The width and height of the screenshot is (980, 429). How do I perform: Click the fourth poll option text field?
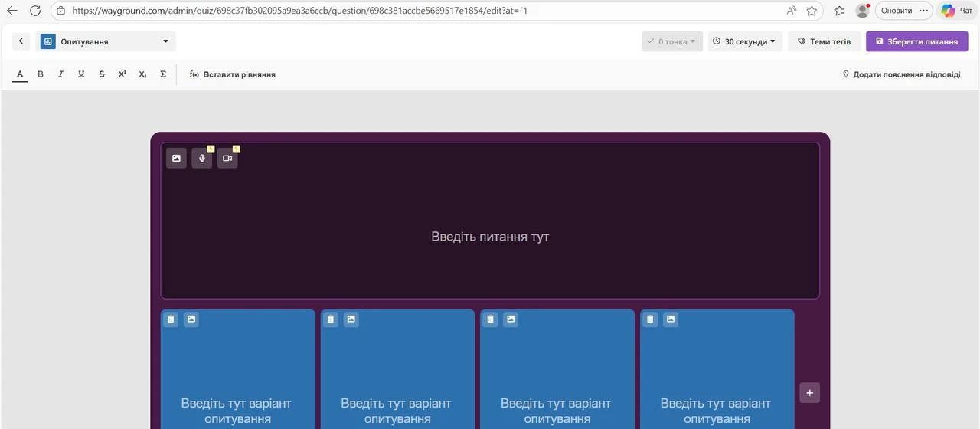coord(716,411)
